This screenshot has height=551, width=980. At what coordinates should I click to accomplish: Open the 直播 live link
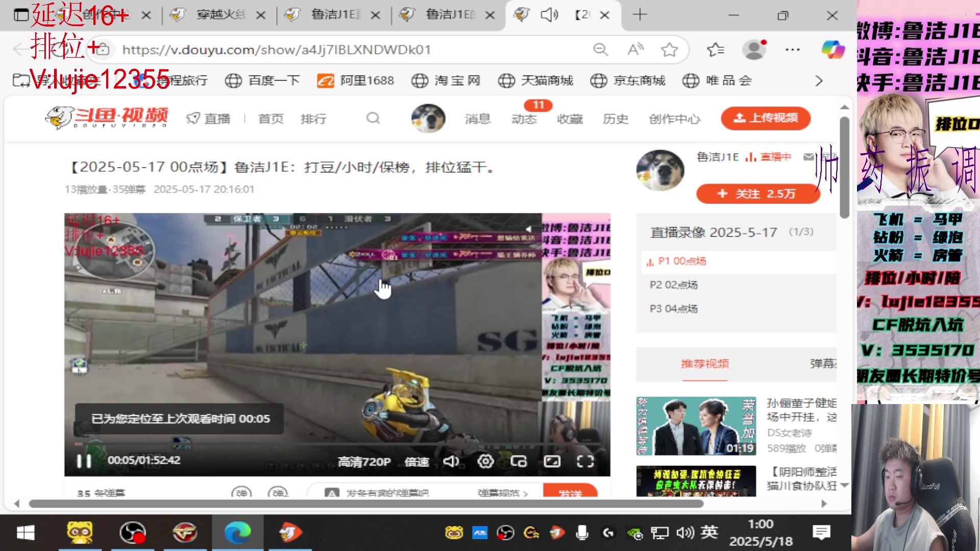coord(208,119)
